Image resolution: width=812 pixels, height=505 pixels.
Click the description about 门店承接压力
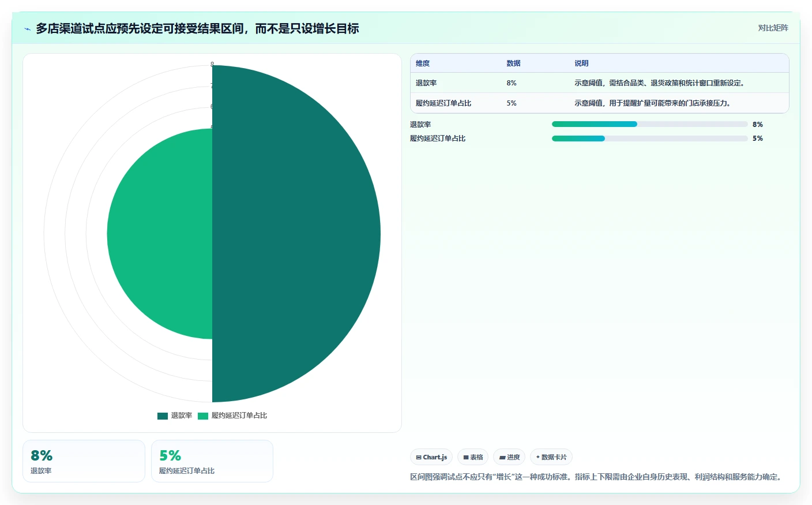click(653, 103)
